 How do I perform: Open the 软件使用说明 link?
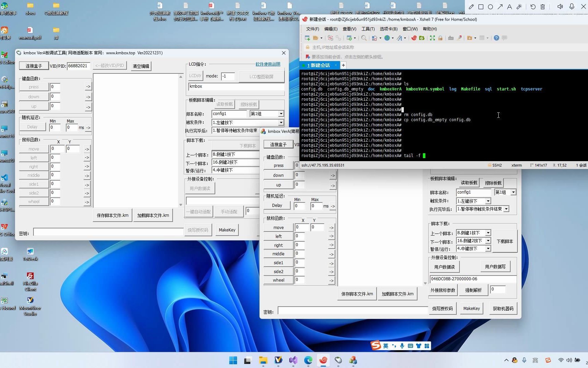click(x=268, y=64)
